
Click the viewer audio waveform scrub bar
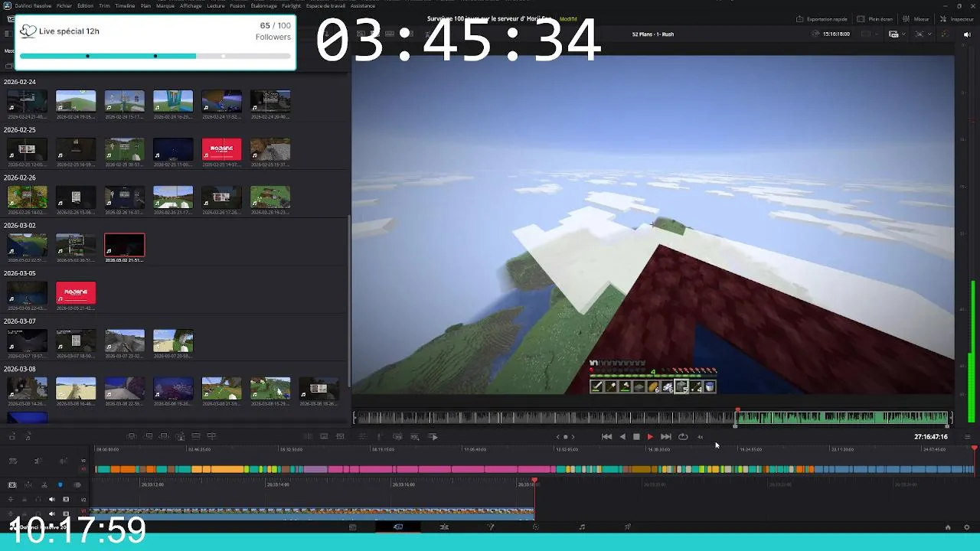tap(652, 417)
